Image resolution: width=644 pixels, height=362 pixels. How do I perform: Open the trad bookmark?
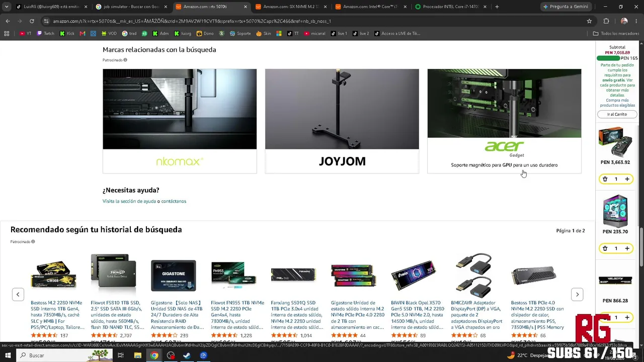129,34
